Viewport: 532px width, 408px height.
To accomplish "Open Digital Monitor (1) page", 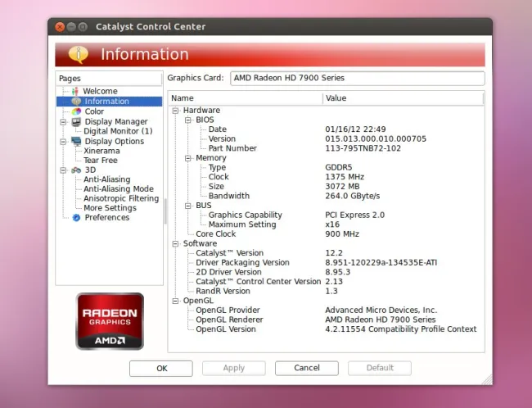I will 118,131.
